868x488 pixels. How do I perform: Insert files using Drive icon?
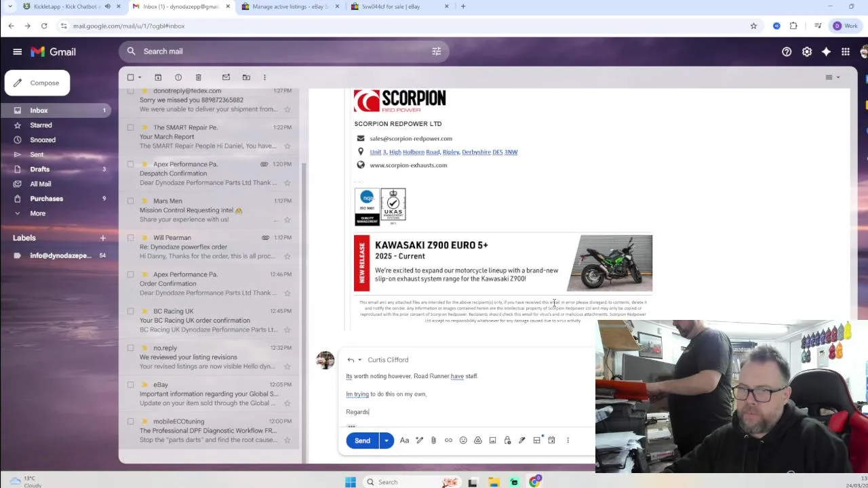477,441
